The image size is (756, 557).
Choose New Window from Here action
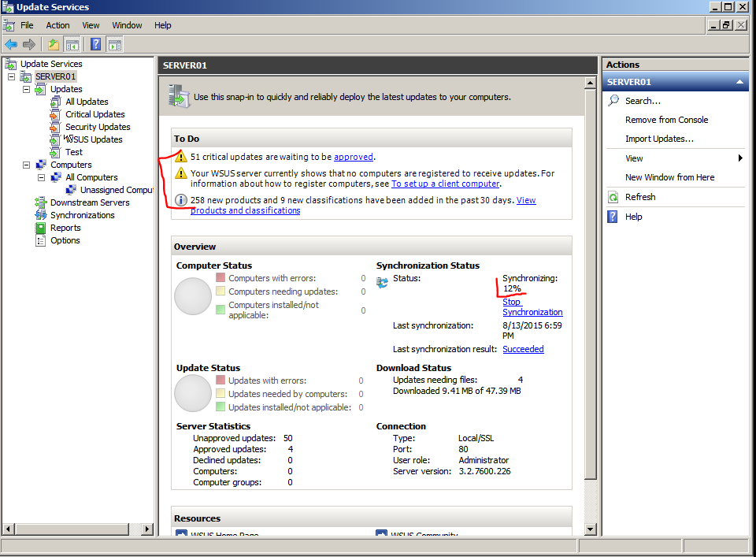[669, 177]
